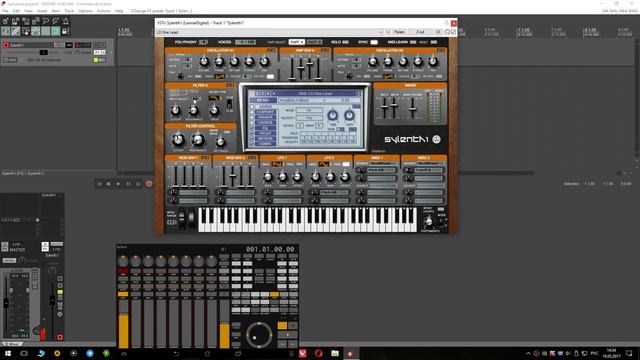Select the Distort effect tab in display
The height and width of the screenshot is (360, 640).
click(x=265, y=112)
